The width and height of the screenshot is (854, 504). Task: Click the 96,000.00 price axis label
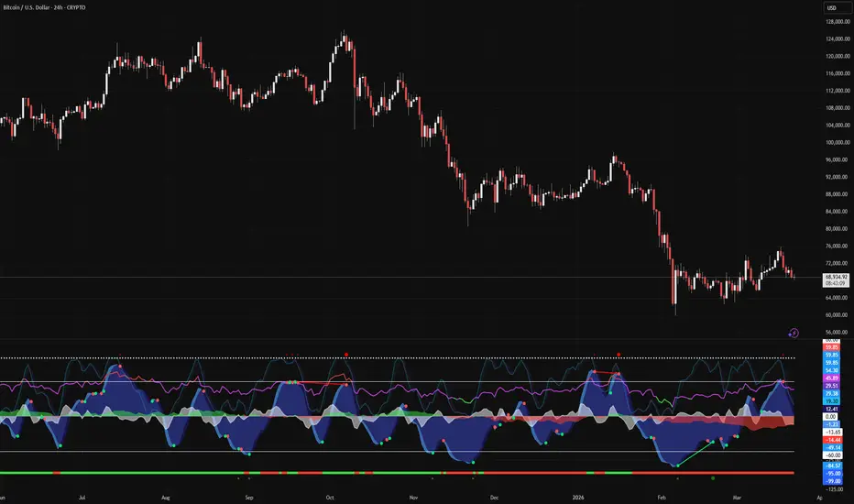[x=838, y=160]
